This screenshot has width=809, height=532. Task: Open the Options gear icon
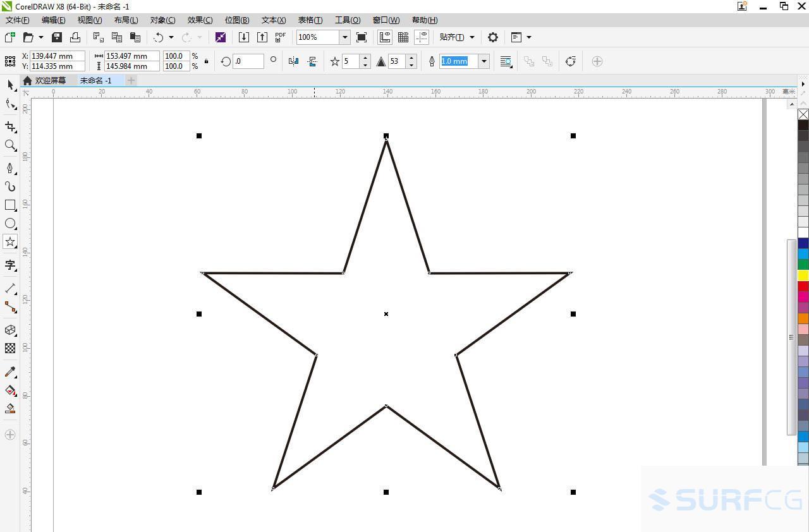tap(493, 37)
